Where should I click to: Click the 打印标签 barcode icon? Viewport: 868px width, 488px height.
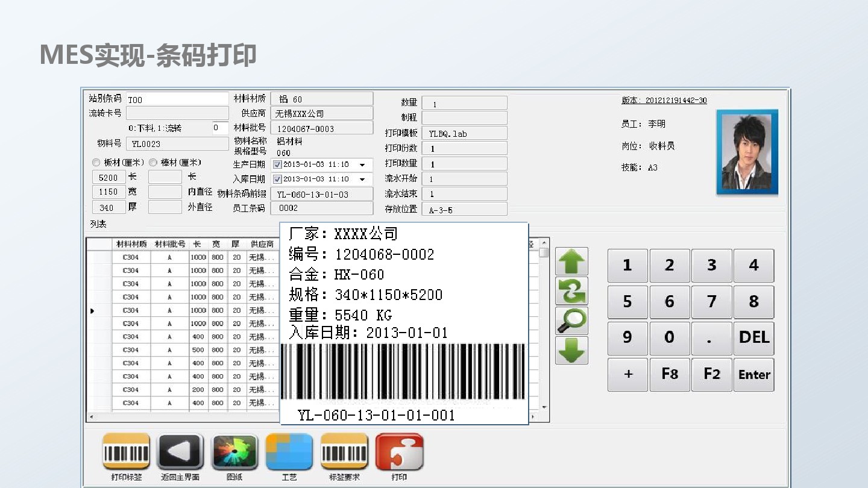point(127,452)
